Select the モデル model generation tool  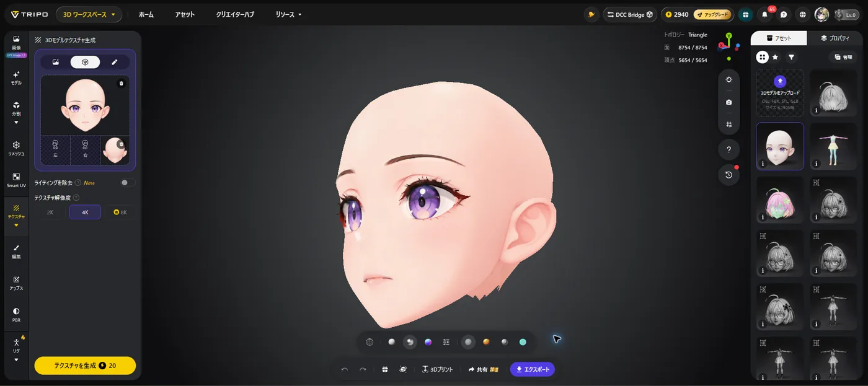16,77
